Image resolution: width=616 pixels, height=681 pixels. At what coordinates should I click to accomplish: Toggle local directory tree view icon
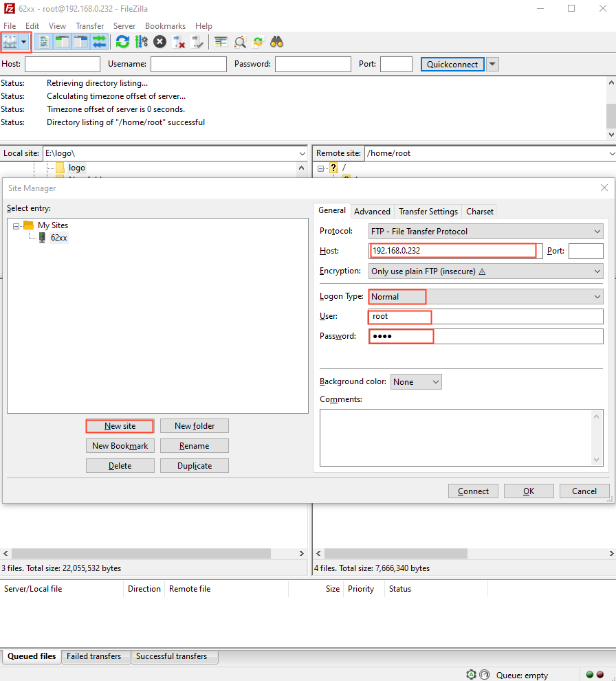pyautogui.click(x=62, y=42)
